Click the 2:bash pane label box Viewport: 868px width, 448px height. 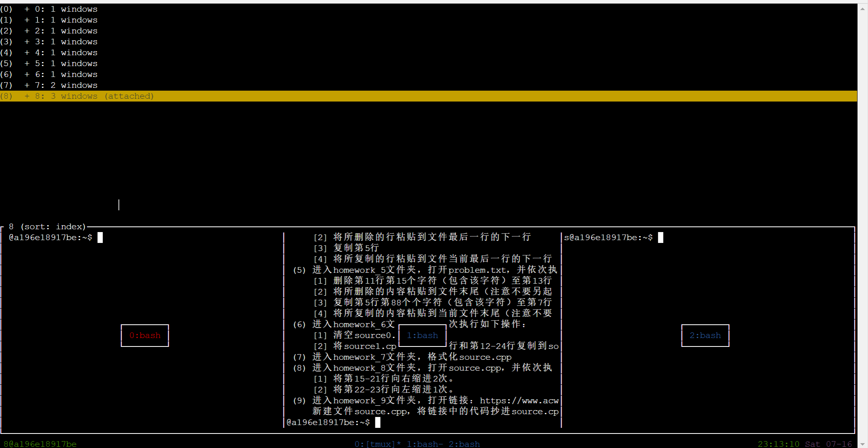click(x=705, y=335)
